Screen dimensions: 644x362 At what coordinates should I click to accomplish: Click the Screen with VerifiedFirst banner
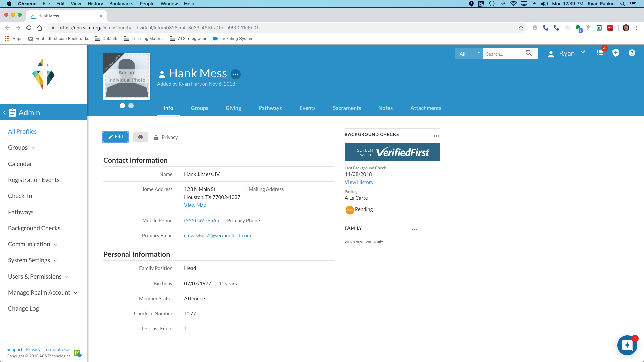coord(392,152)
